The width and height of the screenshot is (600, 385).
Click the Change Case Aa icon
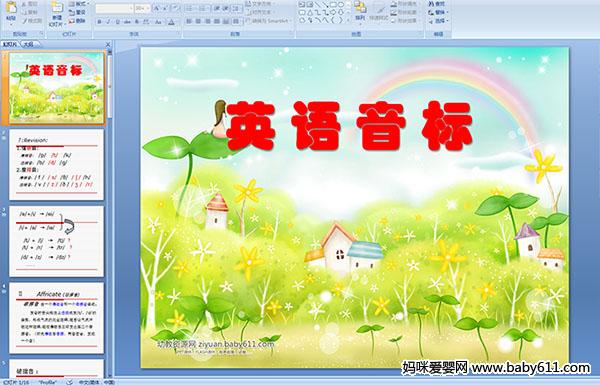[x=158, y=22]
